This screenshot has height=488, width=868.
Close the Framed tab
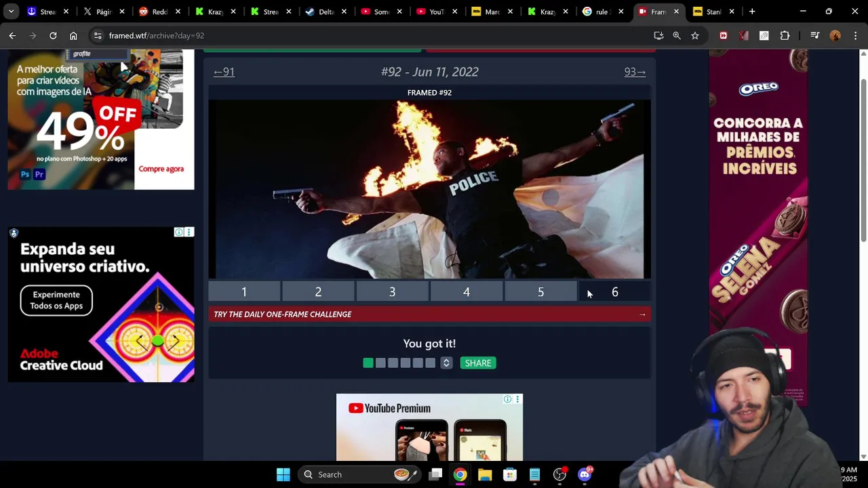[676, 12]
